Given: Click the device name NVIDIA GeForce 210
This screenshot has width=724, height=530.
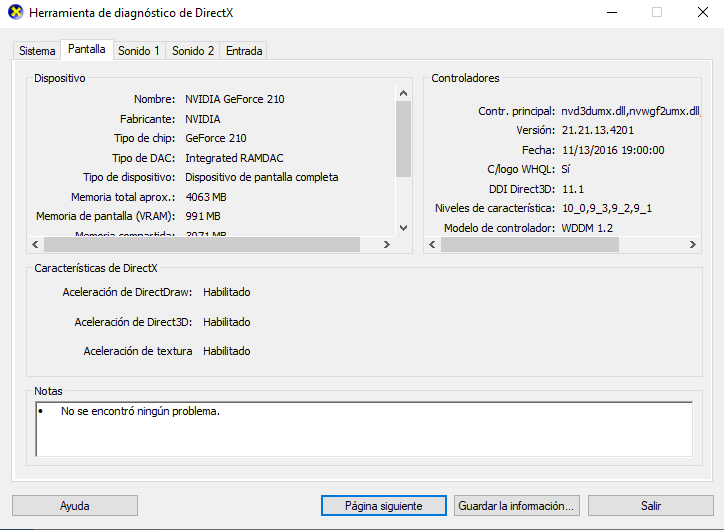Looking at the screenshot, I should pyautogui.click(x=235, y=99).
